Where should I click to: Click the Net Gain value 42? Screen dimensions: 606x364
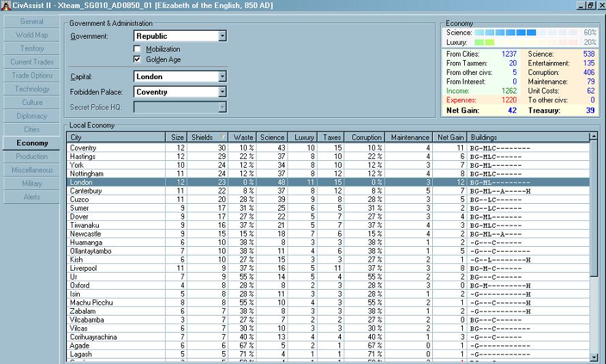tap(512, 110)
